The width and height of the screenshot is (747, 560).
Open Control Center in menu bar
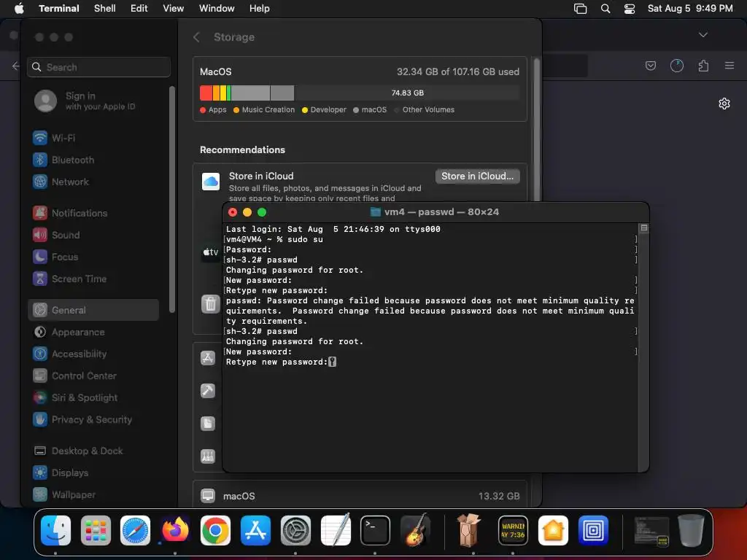pos(630,8)
